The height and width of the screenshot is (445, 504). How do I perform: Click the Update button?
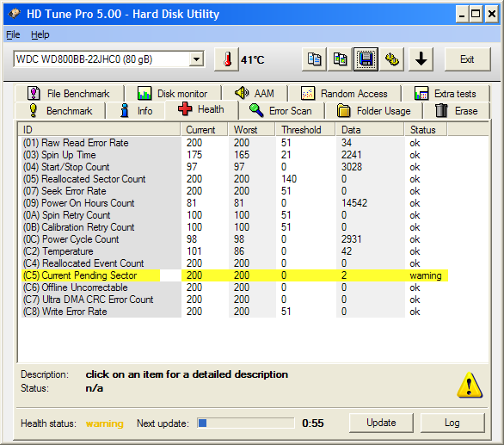click(x=381, y=423)
